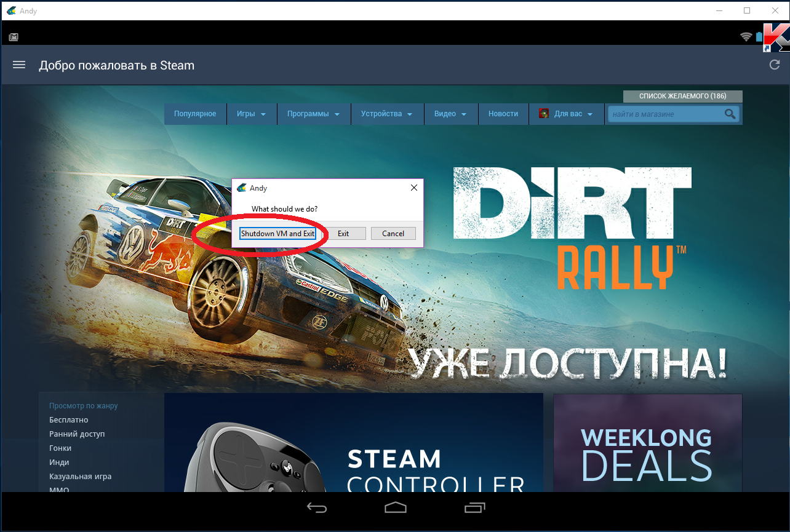Expand the Для вас dropdown menu

click(566, 114)
